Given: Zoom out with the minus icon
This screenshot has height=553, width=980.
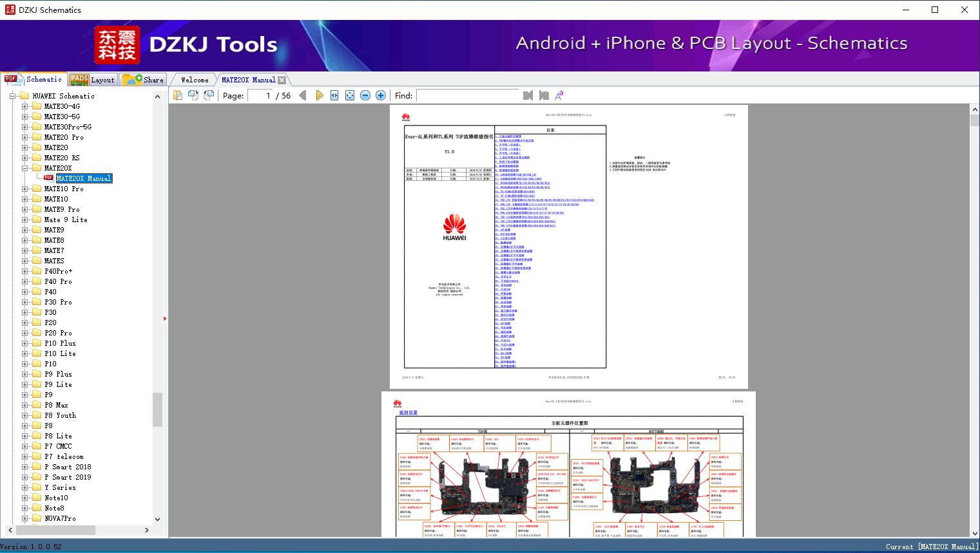Looking at the screenshot, I should pyautogui.click(x=365, y=95).
